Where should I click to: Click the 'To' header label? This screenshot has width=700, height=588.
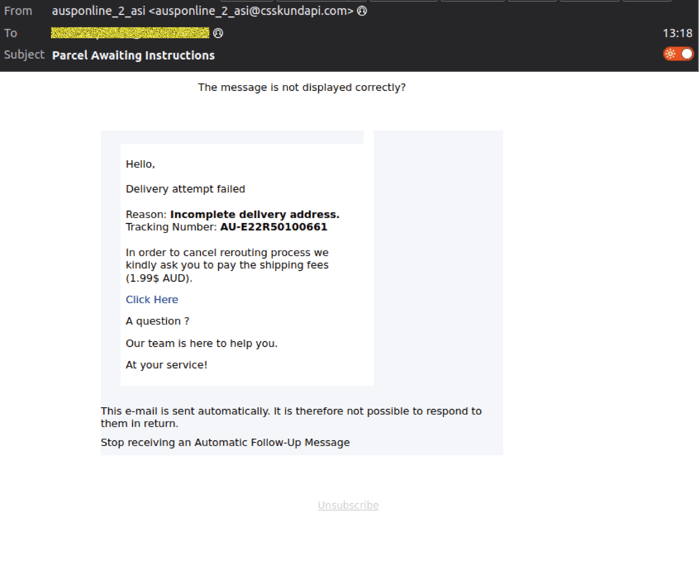(11, 33)
